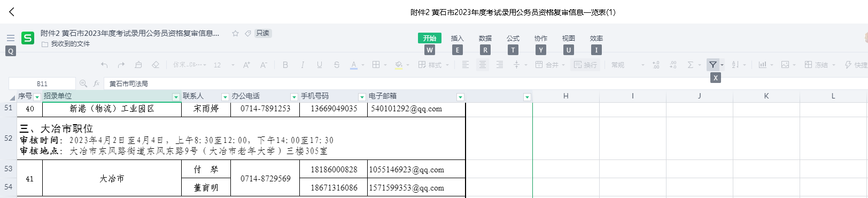
Task: Select the eraser clear-format icon
Action: click(156, 65)
